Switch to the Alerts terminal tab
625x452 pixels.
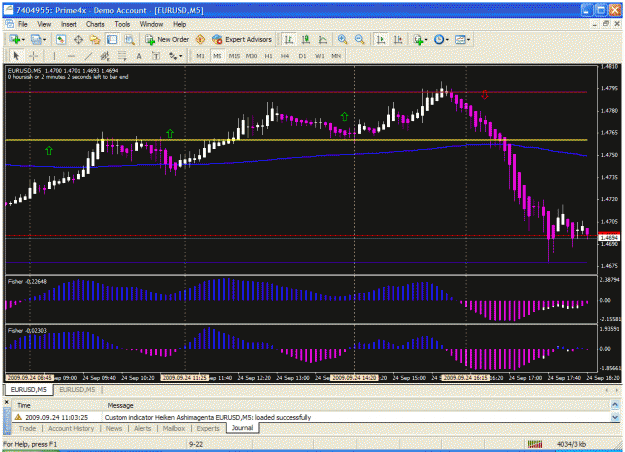pyautogui.click(x=142, y=428)
